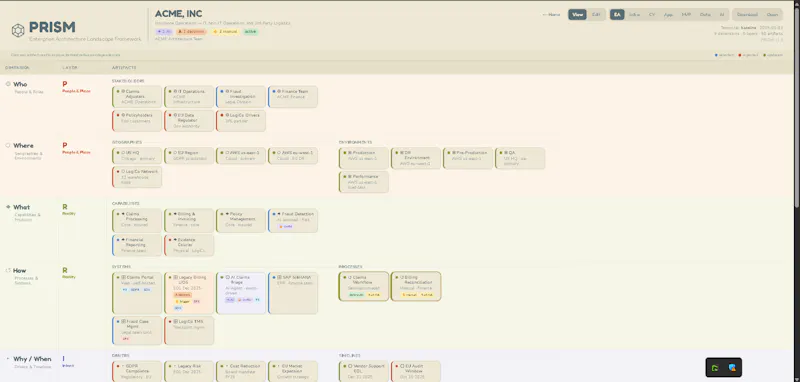Open the Cost Reduction driver card
Image resolution: width=800 pixels, height=382 pixels.
point(241,371)
